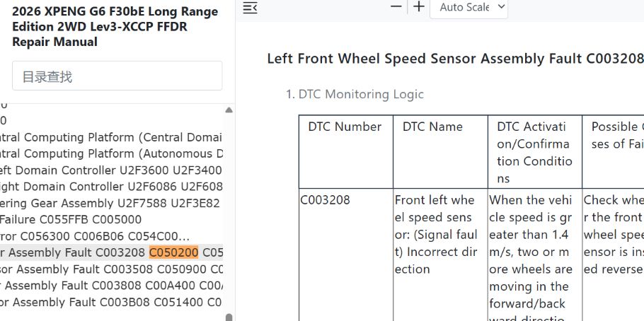Screen dimensions: 644x321
Task: Open Assembly Fault C003B08 C051400 entry
Action: [111, 303]
